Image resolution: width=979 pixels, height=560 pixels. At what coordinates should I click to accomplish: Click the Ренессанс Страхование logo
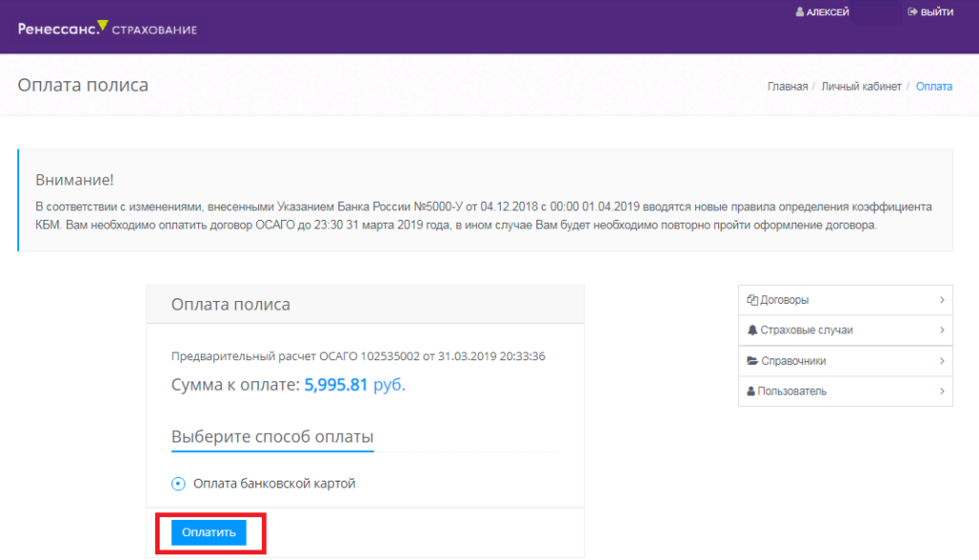pos(107,28)
